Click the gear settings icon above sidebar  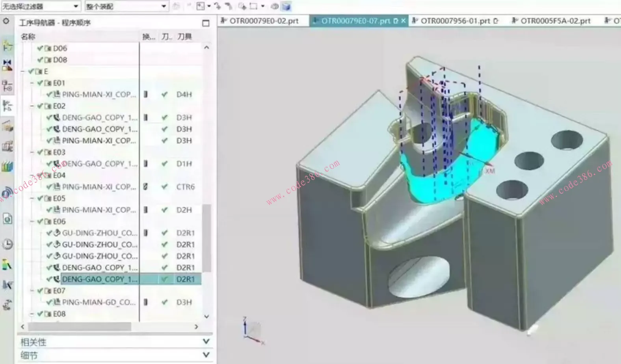coord(6,21)
